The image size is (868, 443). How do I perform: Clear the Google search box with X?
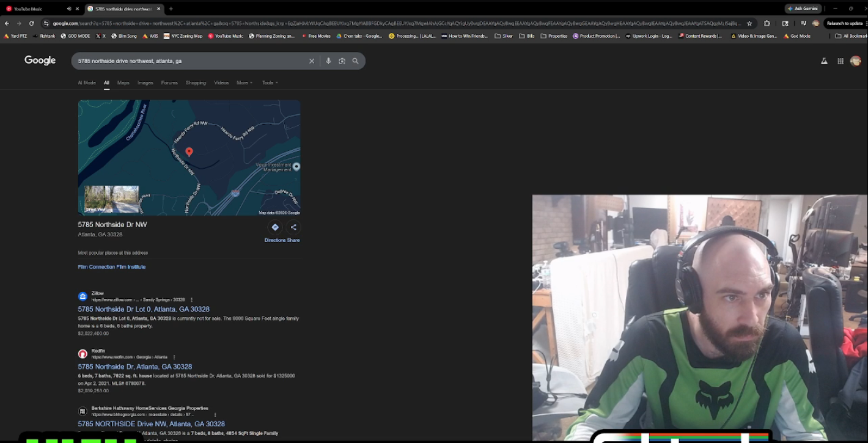(312, 61)
